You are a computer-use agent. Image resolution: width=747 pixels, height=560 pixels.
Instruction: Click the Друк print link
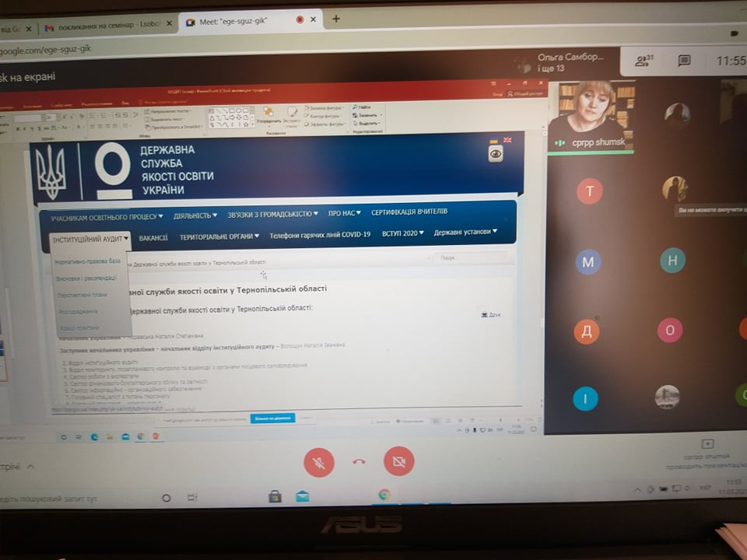tap(491, 315)
